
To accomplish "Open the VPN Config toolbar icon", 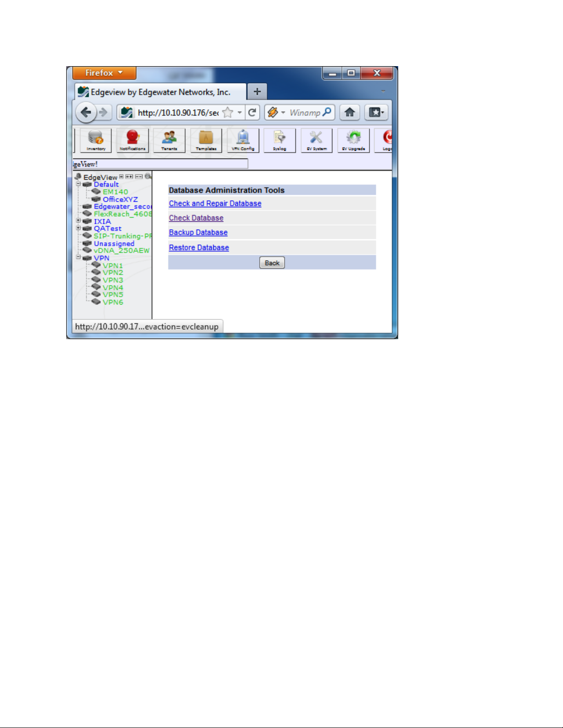I will 243,140.
